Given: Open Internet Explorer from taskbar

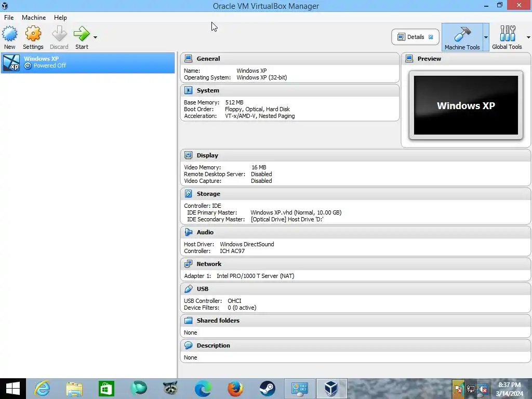Looking at the screenshot, I should 43,389.
